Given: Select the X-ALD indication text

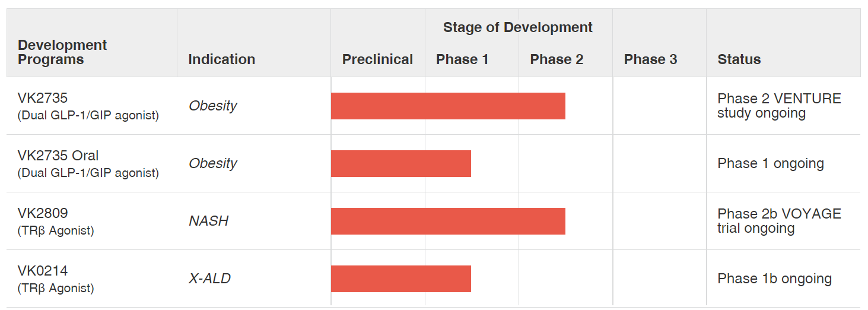Looking at the screenshot, I should tap(209, 279).
